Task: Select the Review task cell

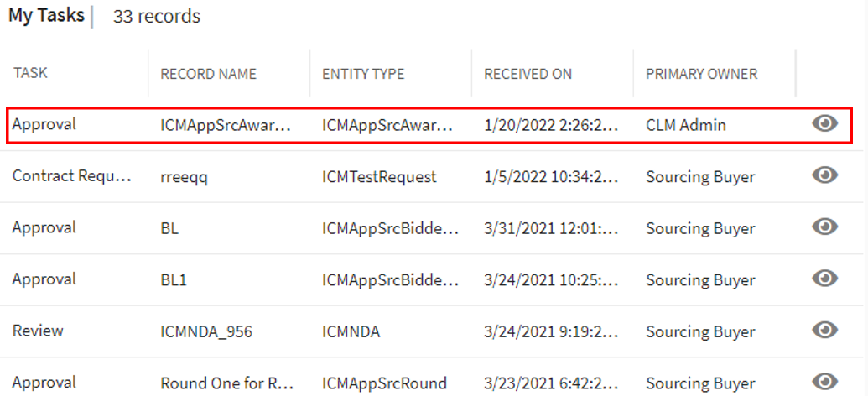Action: [38, 331]
